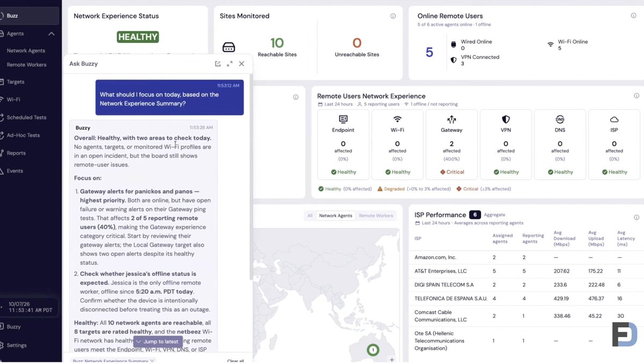
Task: Open Scheduled Tests page
Action: pos(26,118)
